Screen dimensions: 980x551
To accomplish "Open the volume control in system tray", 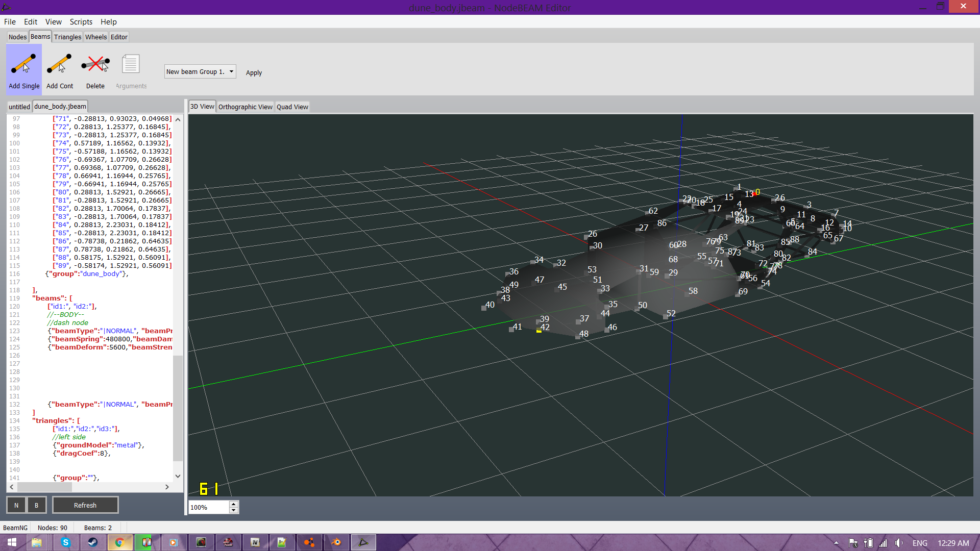I will coord(899,543).
